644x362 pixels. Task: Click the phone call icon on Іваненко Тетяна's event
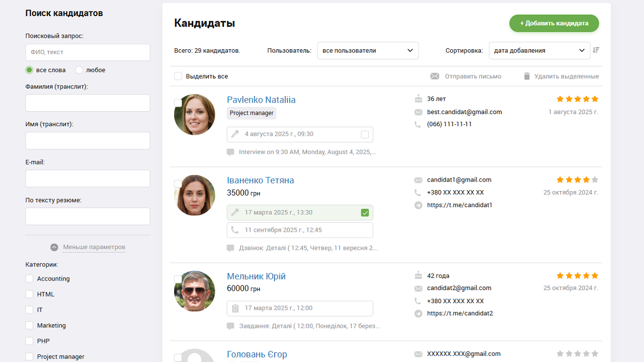(x=235, y=230)
